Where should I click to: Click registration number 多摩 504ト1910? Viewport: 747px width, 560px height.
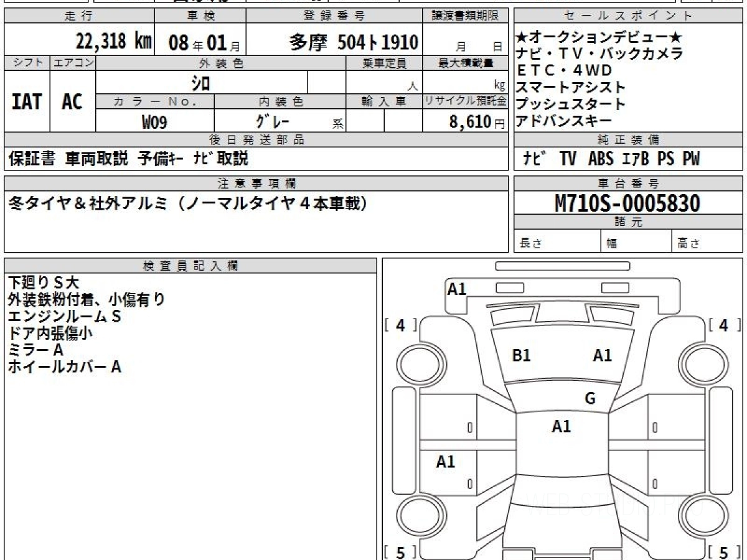click(354, 42)
